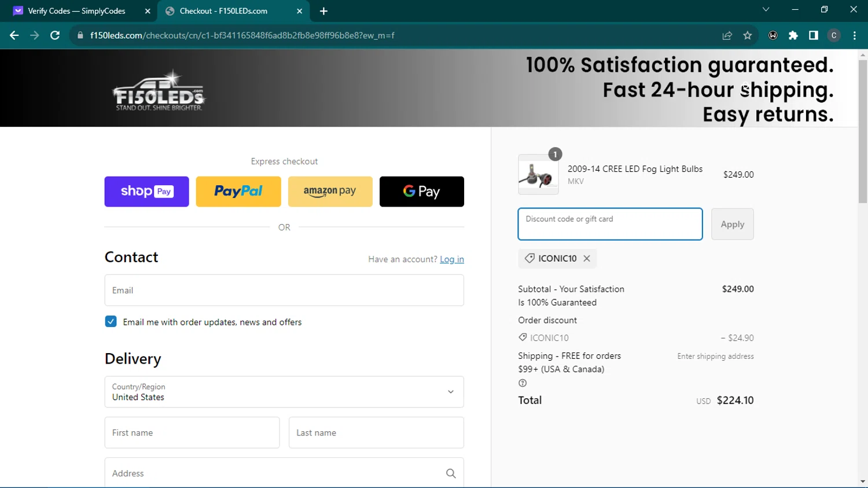Image resolution: width=868 pixels, height=488 pixels.
Task: Click the F150LEDs logo
Action: click(159, 90)
